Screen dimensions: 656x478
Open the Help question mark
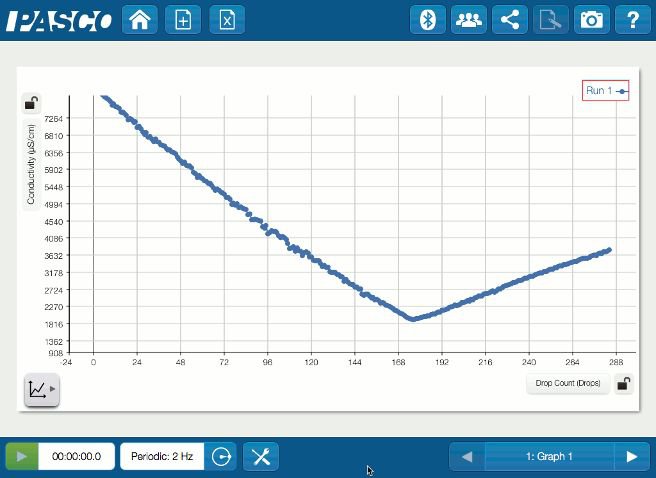[x=632, y=20]
